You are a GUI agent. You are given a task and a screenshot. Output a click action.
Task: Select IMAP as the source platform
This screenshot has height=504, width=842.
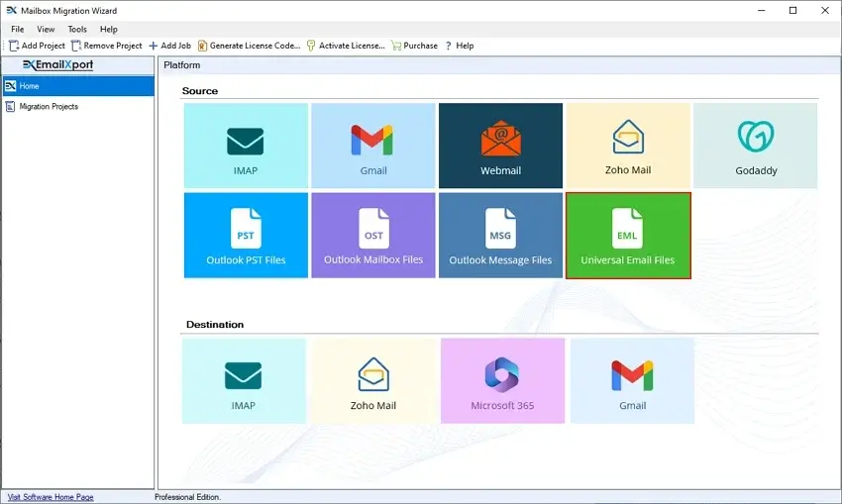pos(246,146)
